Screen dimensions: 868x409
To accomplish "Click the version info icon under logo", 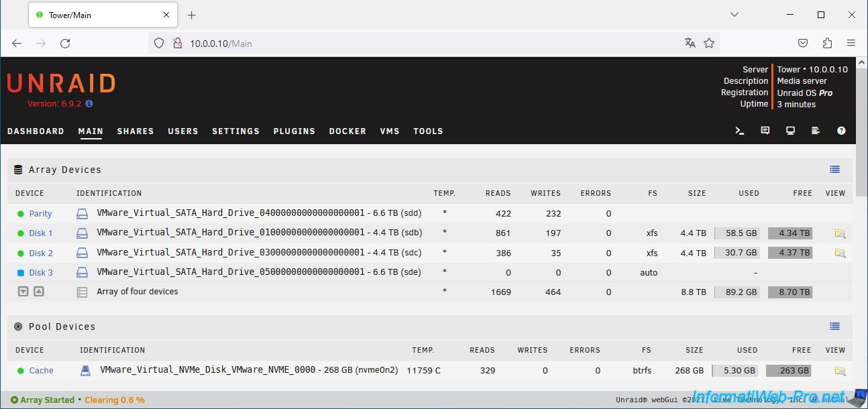I will pyautogui.click(x=89, y=104).
